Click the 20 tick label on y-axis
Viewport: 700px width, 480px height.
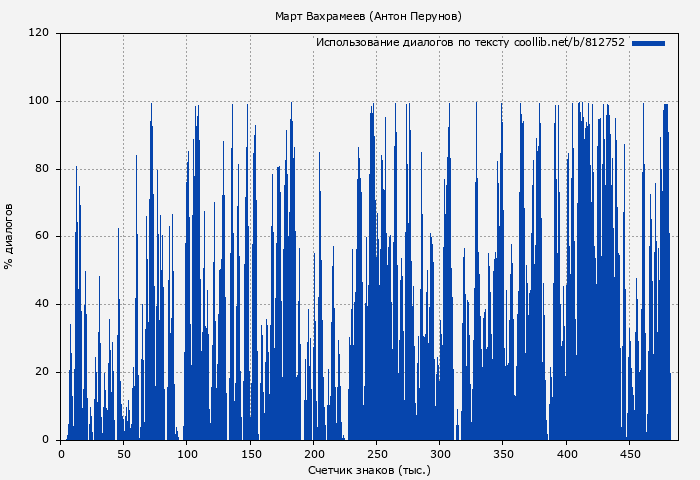43,372
